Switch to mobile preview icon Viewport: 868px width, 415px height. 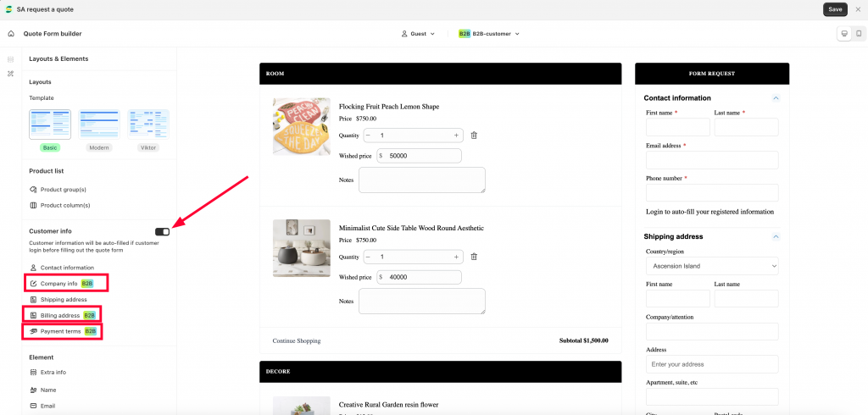[x=859, y=34]
